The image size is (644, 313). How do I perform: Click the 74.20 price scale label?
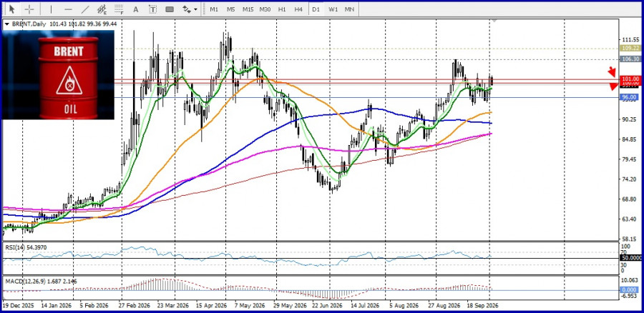630,179
